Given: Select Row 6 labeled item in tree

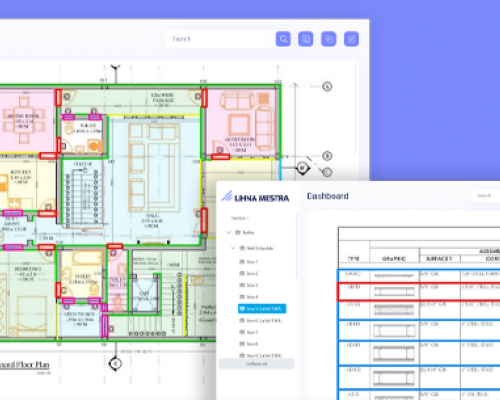Looking at the screenshot, I should tap(261, 320).
